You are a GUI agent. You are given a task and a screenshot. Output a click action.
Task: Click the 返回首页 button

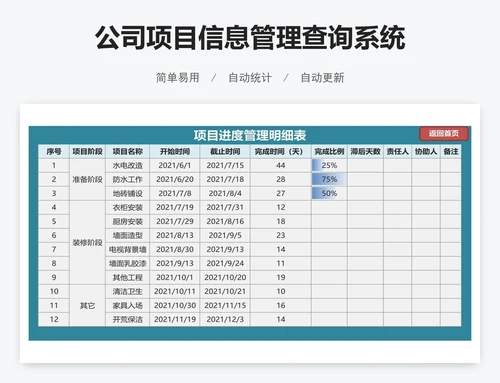point(444,134)
